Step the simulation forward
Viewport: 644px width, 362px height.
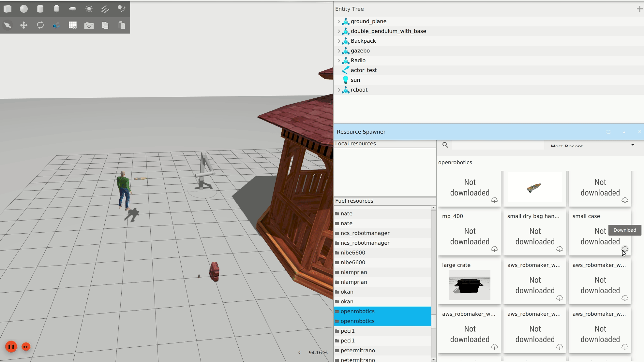tap(26, 347)
